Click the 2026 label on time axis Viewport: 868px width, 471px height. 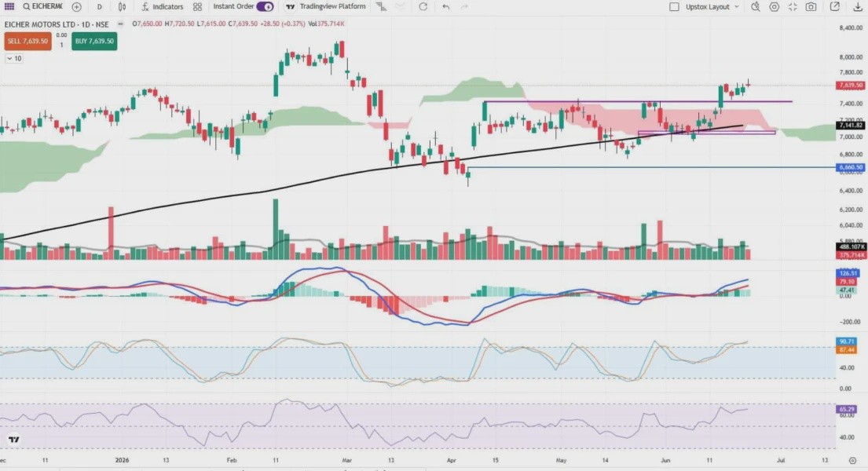122,461
